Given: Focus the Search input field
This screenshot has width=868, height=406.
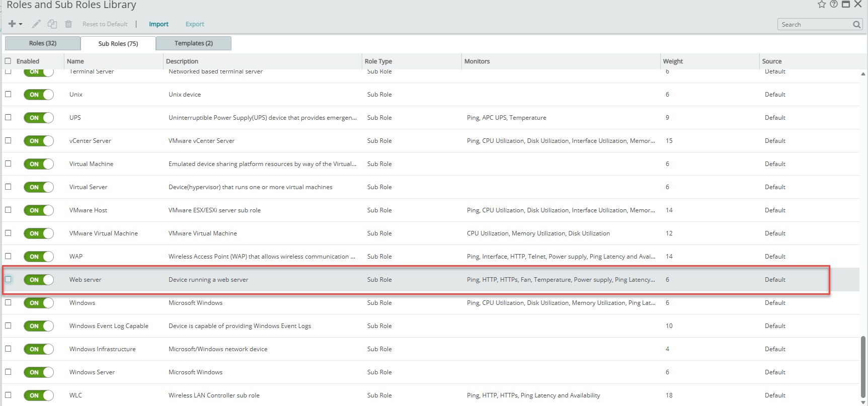Looking at the screenshot, I should click(815, 24).
